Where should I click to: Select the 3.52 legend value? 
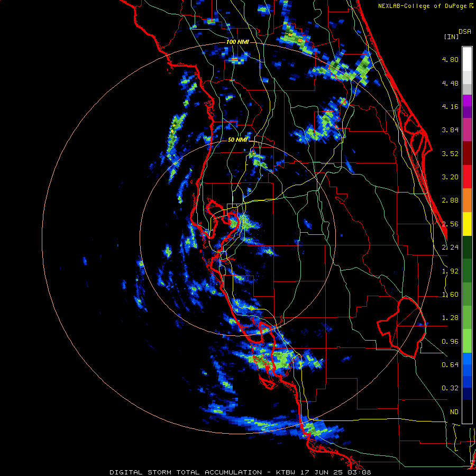450,153
